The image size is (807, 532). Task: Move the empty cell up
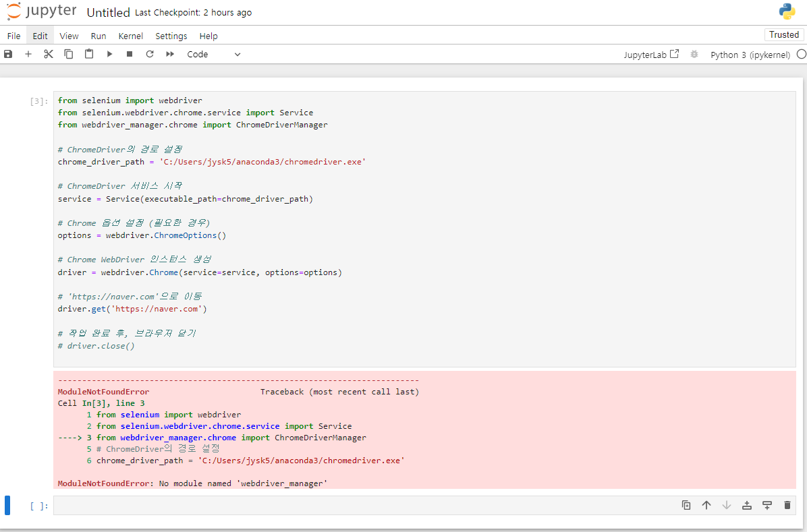(x=706, y=505)
